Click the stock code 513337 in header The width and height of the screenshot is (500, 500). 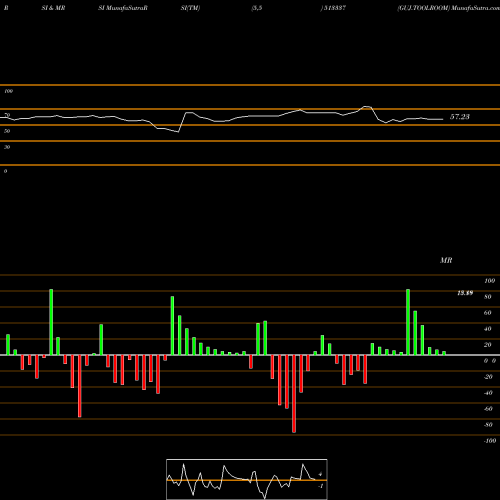coord(334,8)
